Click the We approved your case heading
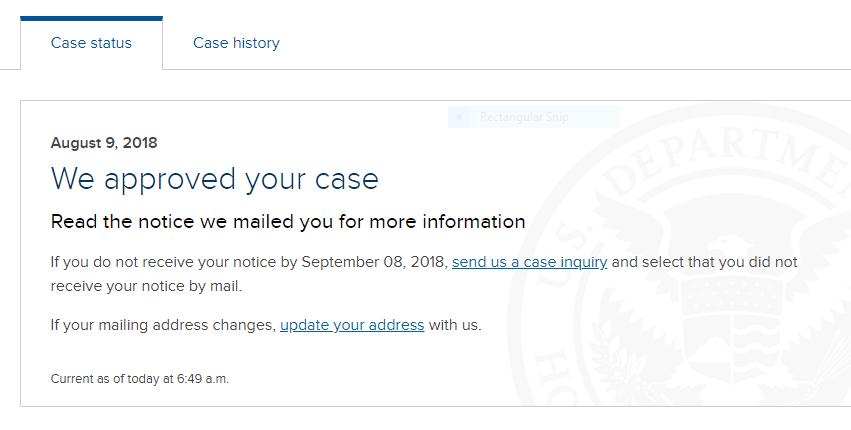Image resolution: width=851 pixels, height=430 pixels. coord(214,180)
